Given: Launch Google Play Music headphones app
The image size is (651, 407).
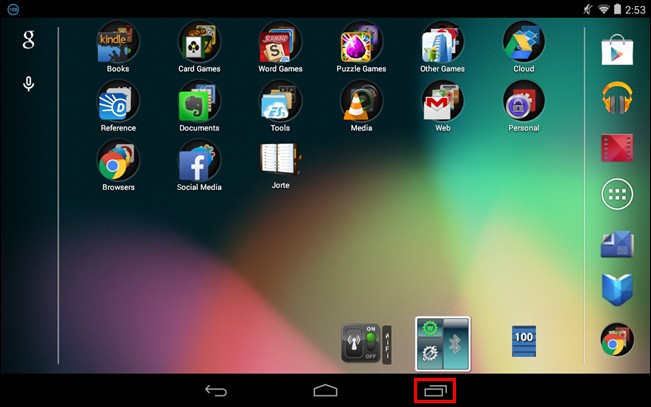Looking at the screenshot, I should [617, 98].
